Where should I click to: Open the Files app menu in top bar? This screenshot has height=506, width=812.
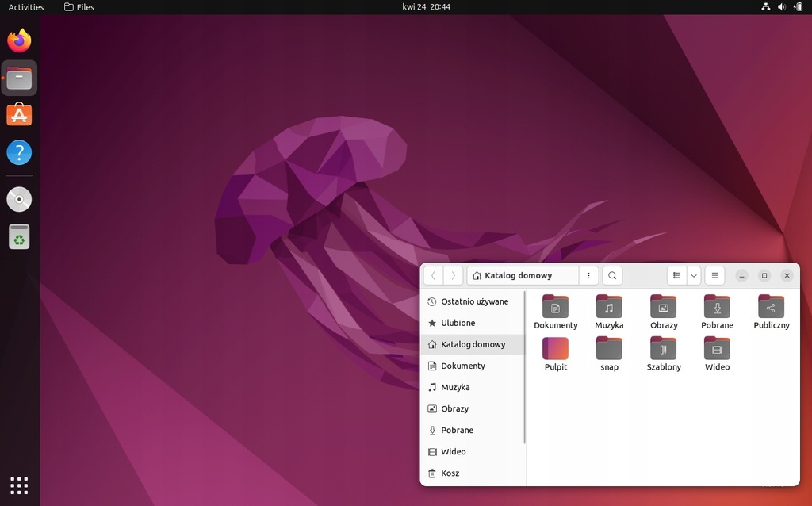(79, 7)
